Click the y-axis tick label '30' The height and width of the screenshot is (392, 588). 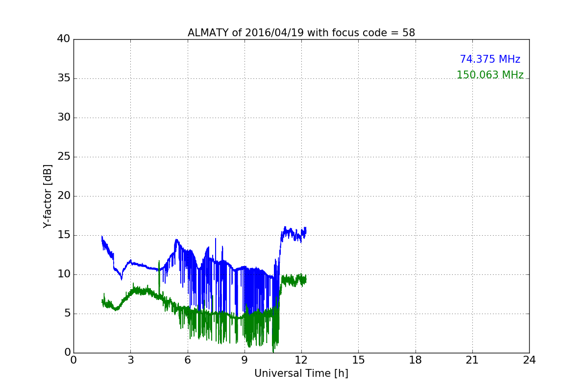pyautogui.click(x=64, y=118)
